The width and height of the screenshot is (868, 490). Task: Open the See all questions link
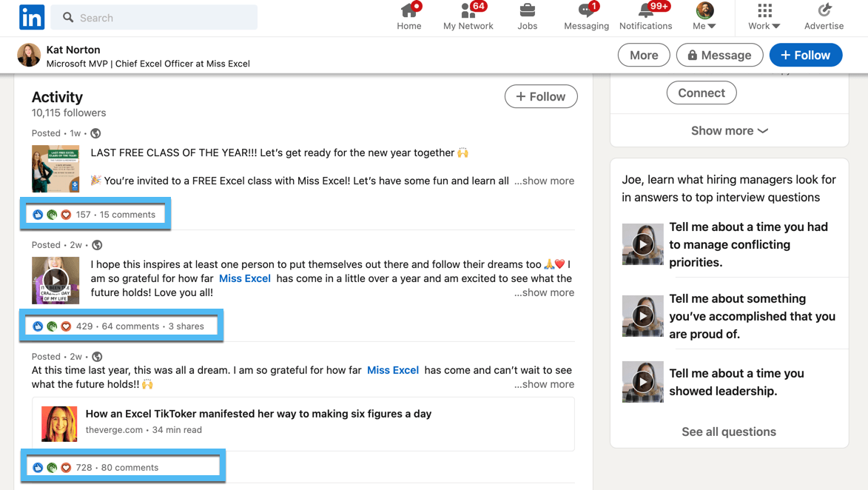pyautogui.click(x=728, y=432)
